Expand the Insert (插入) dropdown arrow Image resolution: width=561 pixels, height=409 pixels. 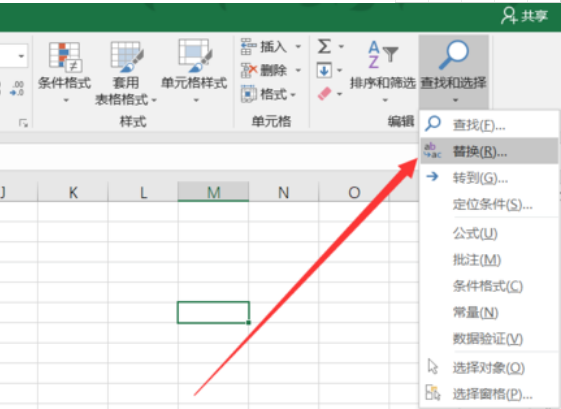pos(298,47)
